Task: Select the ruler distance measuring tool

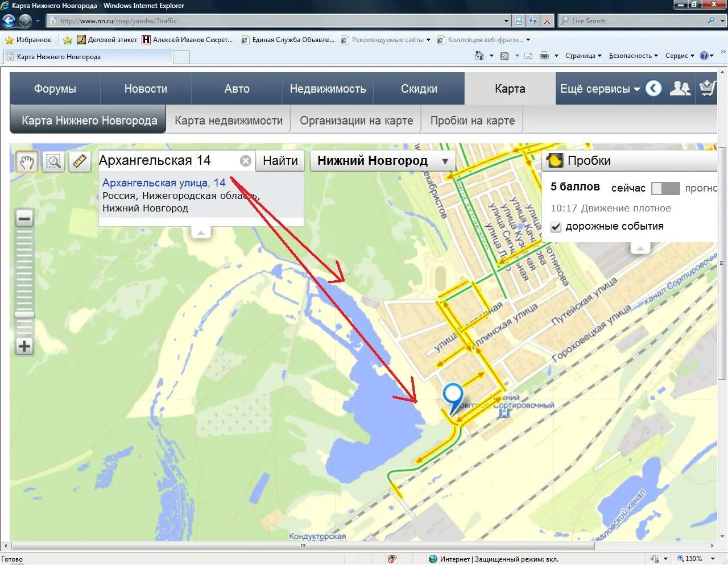Action: pyautogui.click(x=80, y=162)
